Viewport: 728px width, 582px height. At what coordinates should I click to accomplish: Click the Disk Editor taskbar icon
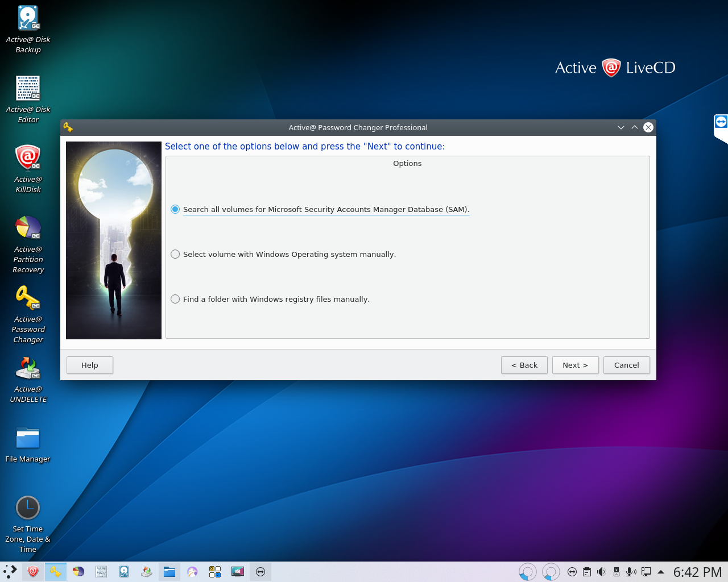[x=101, y=572]
